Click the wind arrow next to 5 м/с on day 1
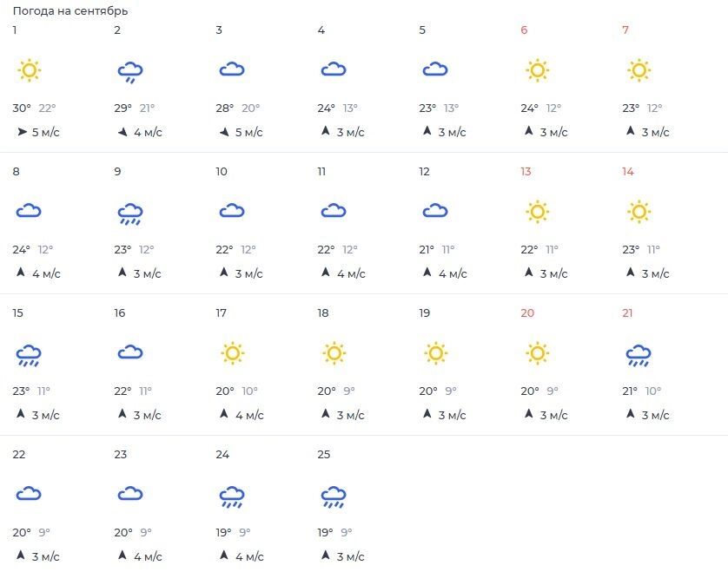 click(22, 132)
